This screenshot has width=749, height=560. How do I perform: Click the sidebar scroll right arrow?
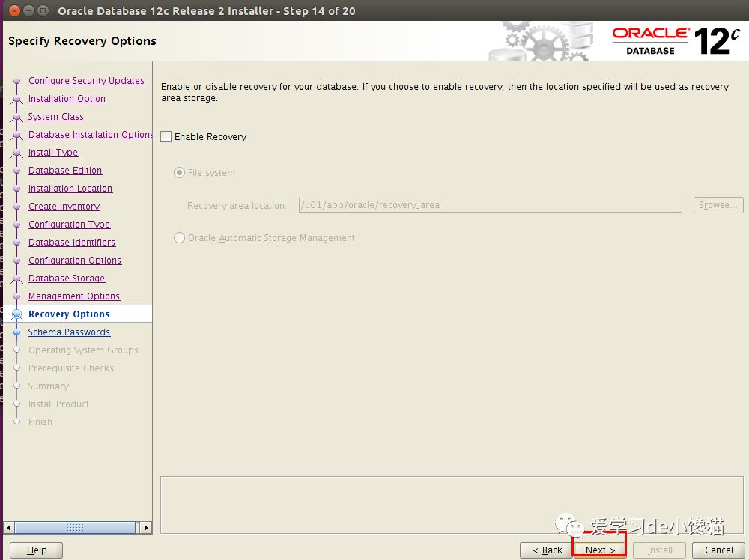[146, 528]
